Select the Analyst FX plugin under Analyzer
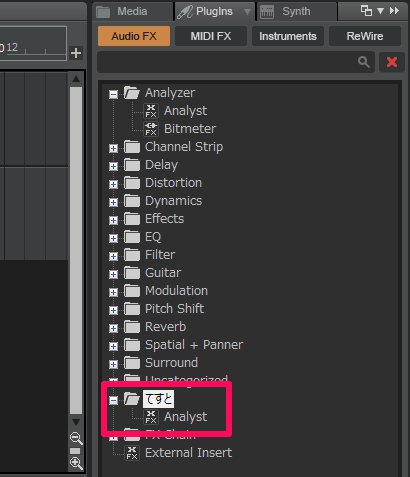Image resolution: width=410 pixels, height=477 pixels. pyautogui.click(x=176, y=111)
